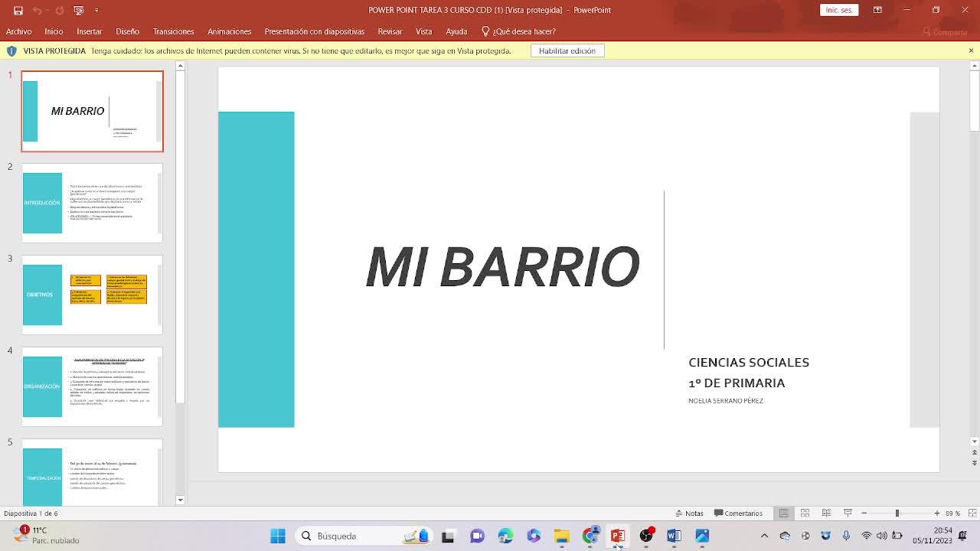Click the zoom out minus icon
980x551 pixels.
(864, 514)
